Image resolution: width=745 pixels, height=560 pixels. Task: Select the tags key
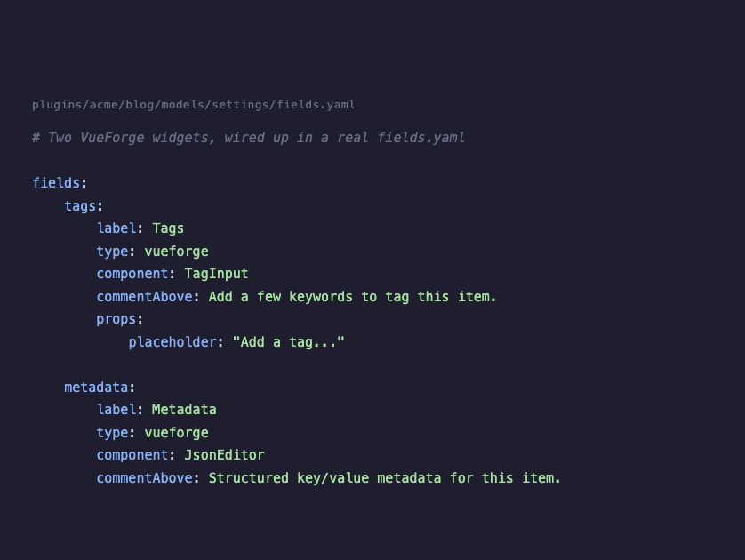[80, 206]
